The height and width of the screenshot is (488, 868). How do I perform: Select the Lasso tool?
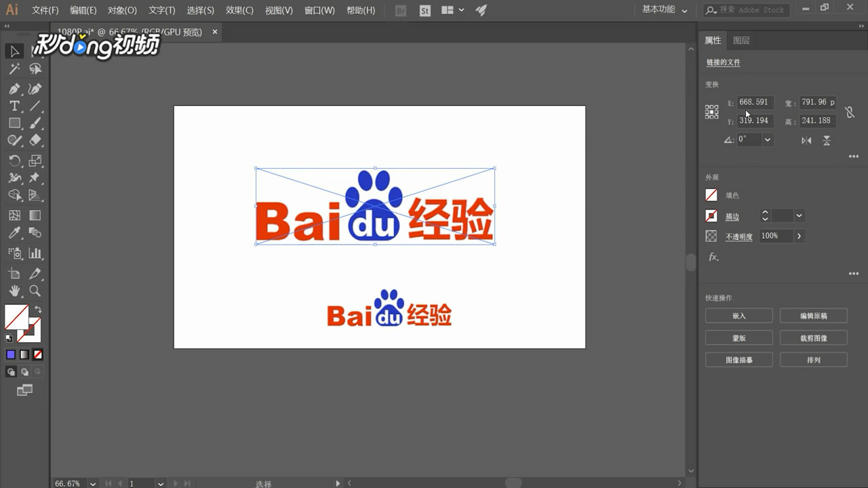click(35, 68)
